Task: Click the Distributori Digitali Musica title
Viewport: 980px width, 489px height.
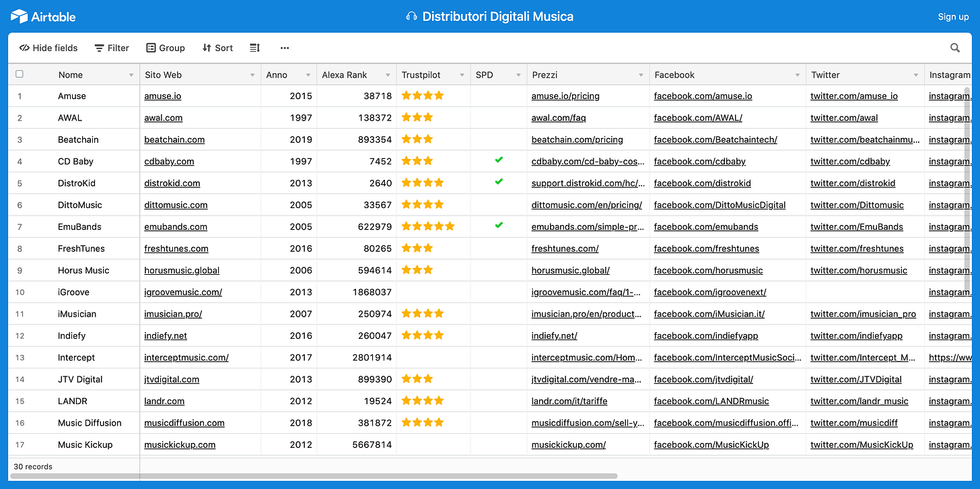Action: pos(498,17)
